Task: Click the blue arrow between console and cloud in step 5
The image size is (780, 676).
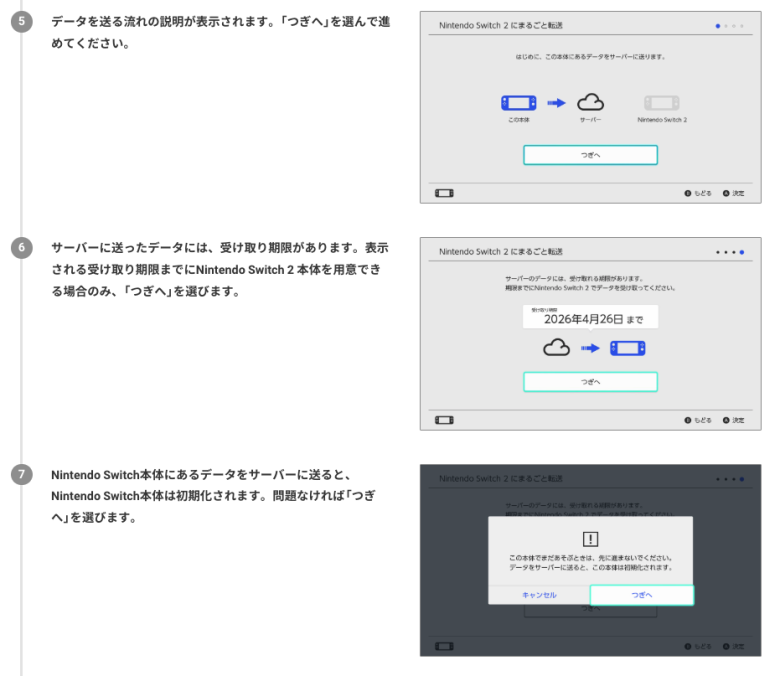Action: tap(556, 103)
